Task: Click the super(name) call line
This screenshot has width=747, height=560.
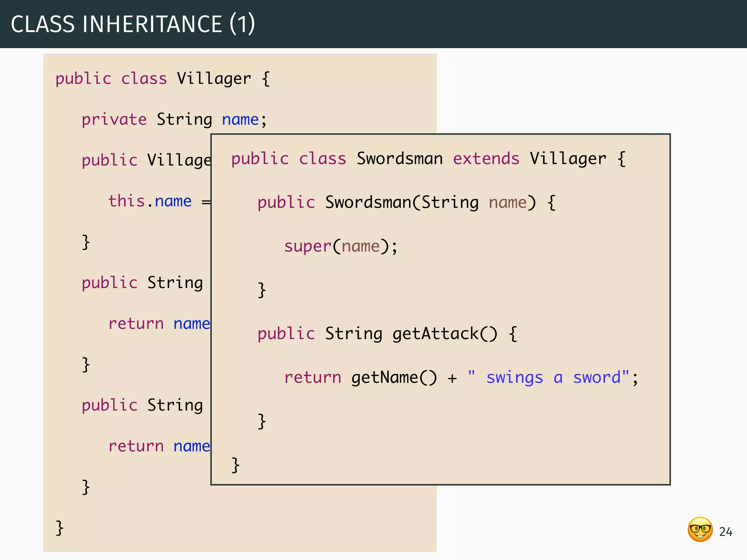Action: pos(340,246)
